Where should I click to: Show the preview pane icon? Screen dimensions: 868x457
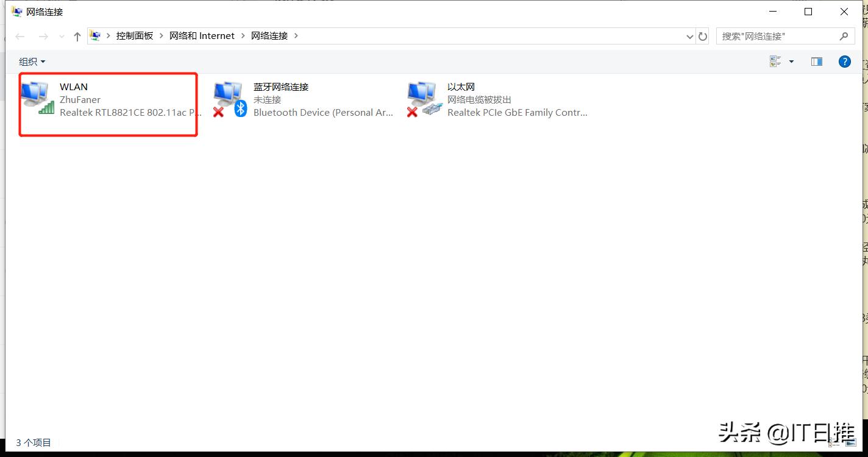816,61
